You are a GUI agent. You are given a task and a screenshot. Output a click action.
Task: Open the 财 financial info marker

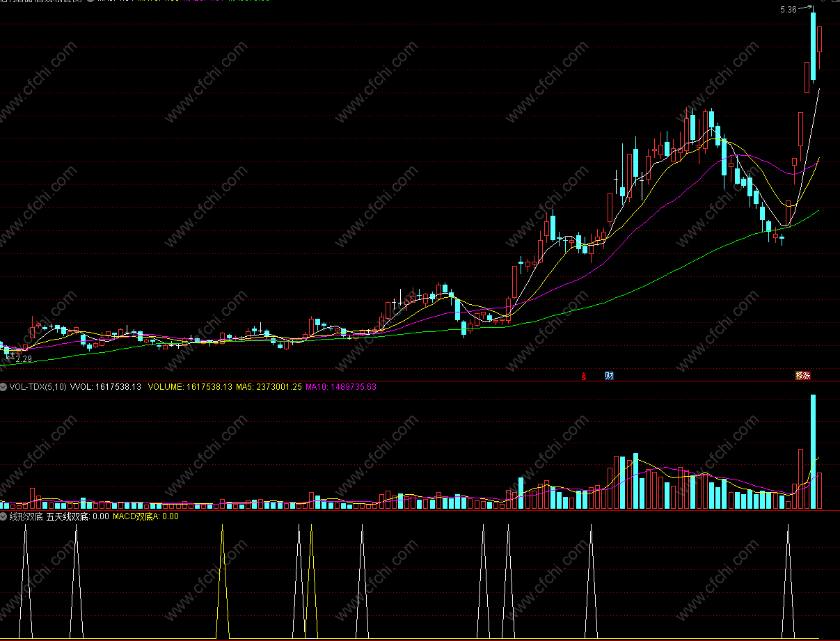pyautogui.click(x=609, y=376)
